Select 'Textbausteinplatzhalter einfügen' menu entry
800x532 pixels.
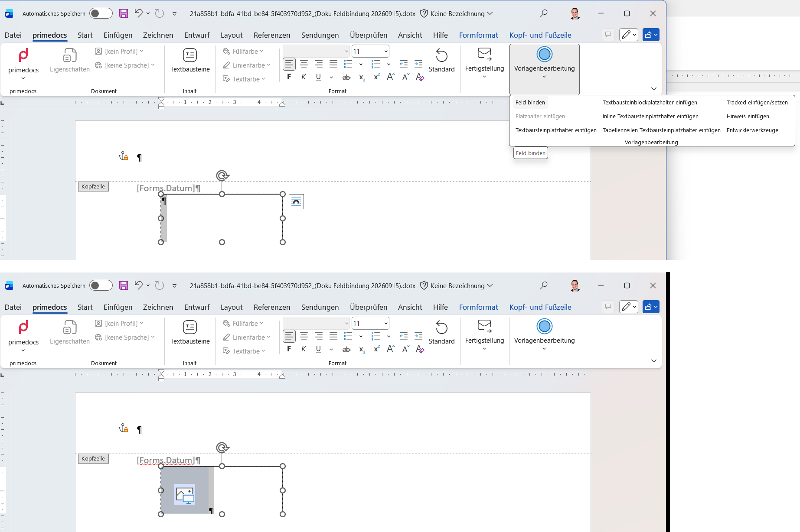(x=555, y=130)
